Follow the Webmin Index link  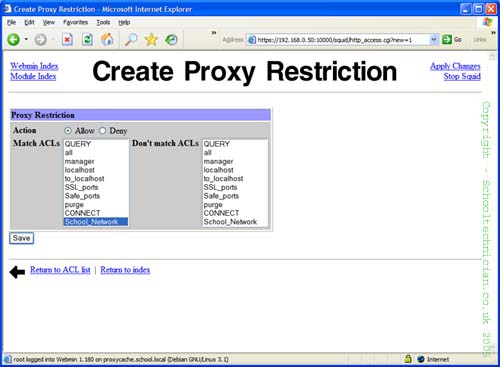tap(34, 66)
